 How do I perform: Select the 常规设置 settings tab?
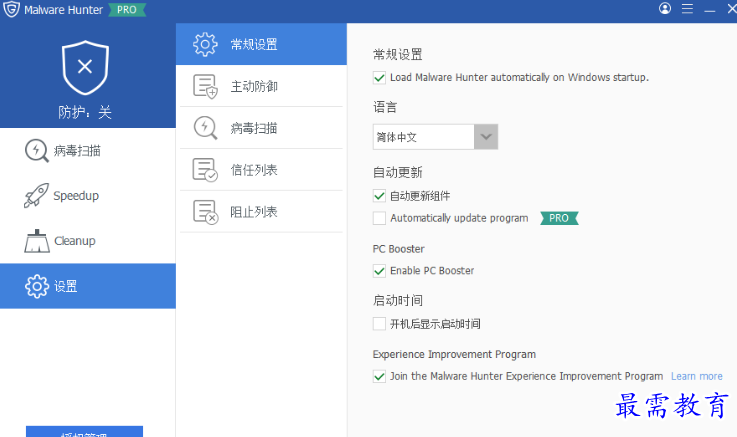[x=261, y=44]
